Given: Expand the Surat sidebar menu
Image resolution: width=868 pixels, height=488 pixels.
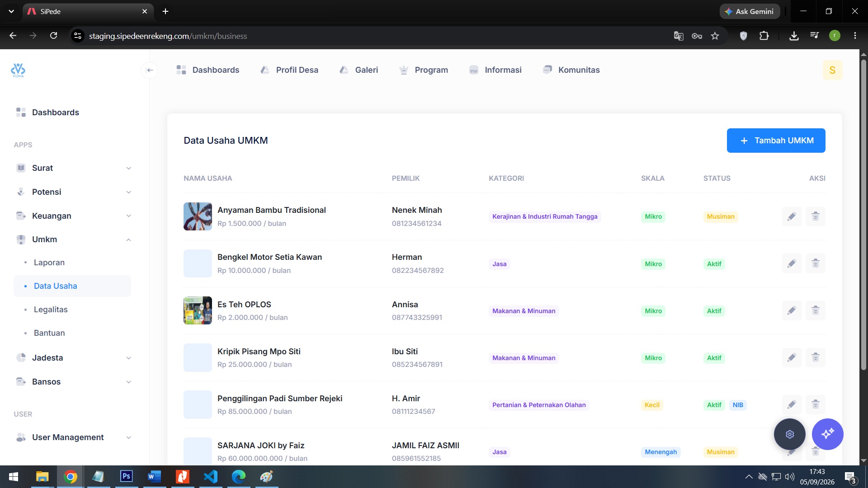Looking at the screenshot, I should (x=72, y=168).
